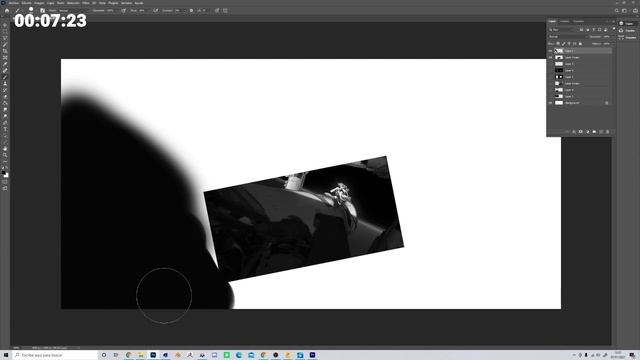Toggle lock transparent pixels

pyautogui.click(x=558, y=44)
